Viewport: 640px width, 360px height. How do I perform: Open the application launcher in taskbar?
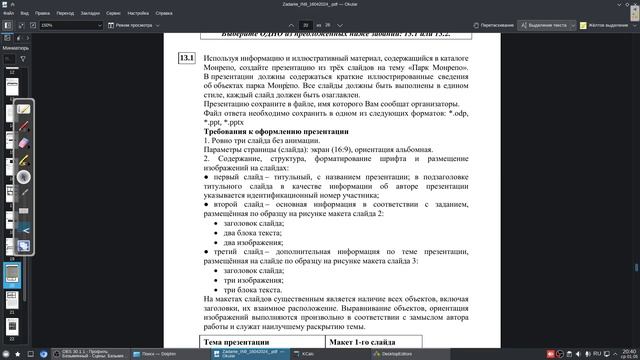click(x=6, y=354)
